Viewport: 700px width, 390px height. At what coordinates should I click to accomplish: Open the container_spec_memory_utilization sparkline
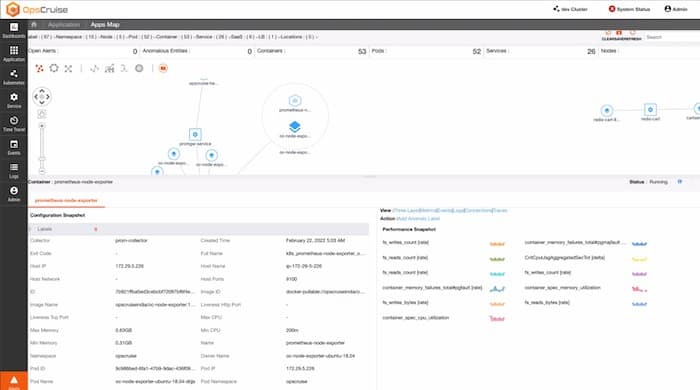pos(639,289)
